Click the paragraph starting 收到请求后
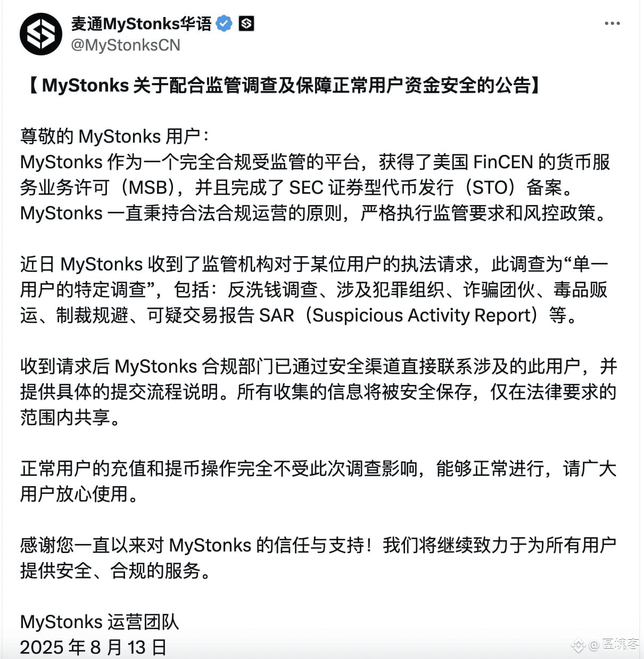The image size is (644, 659). coord(318,392)
